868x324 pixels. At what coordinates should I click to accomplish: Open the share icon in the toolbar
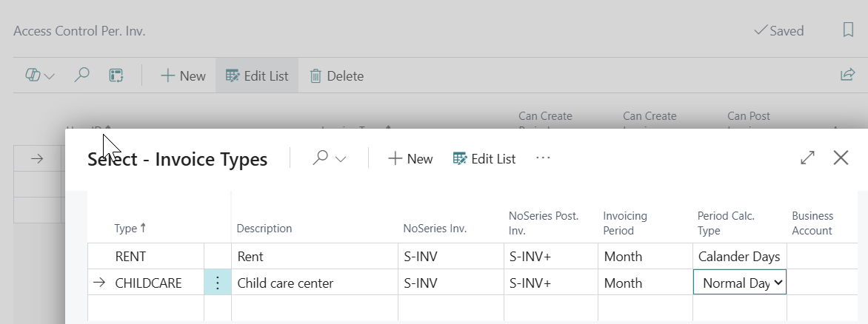pos(847,75)
